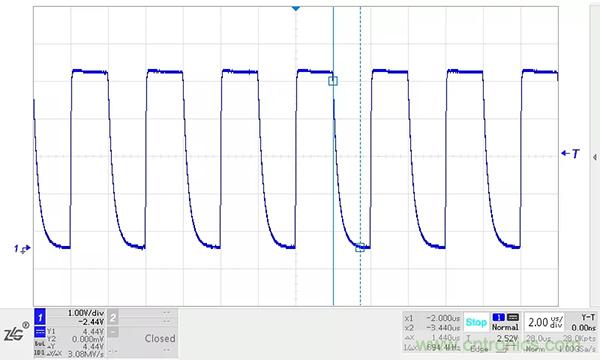
Task: Toggle the Stop run state button
Action: click(476, 322)
